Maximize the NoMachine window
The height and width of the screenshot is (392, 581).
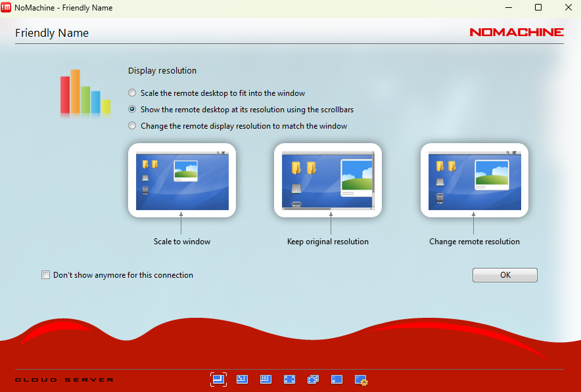(x=538, y=8)
